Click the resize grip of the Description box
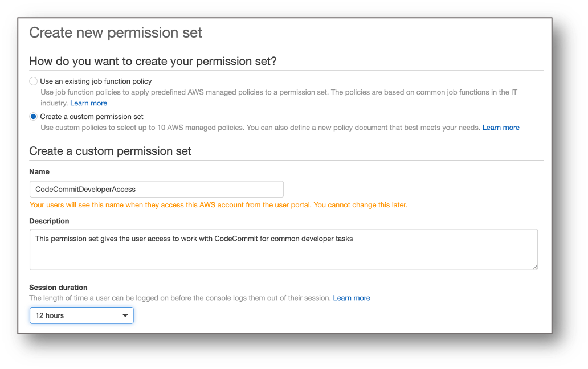The width and height of the screenshot is (588, 369). point(534,268)
